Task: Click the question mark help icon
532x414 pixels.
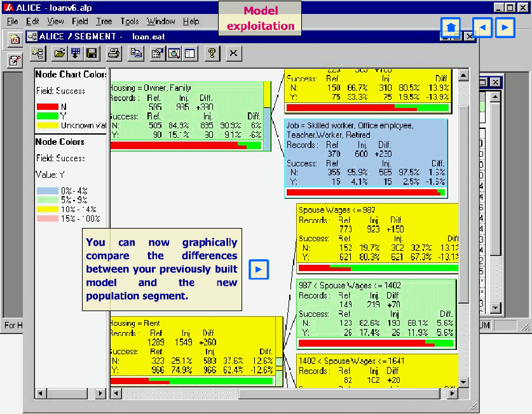Action: [212, 53]
